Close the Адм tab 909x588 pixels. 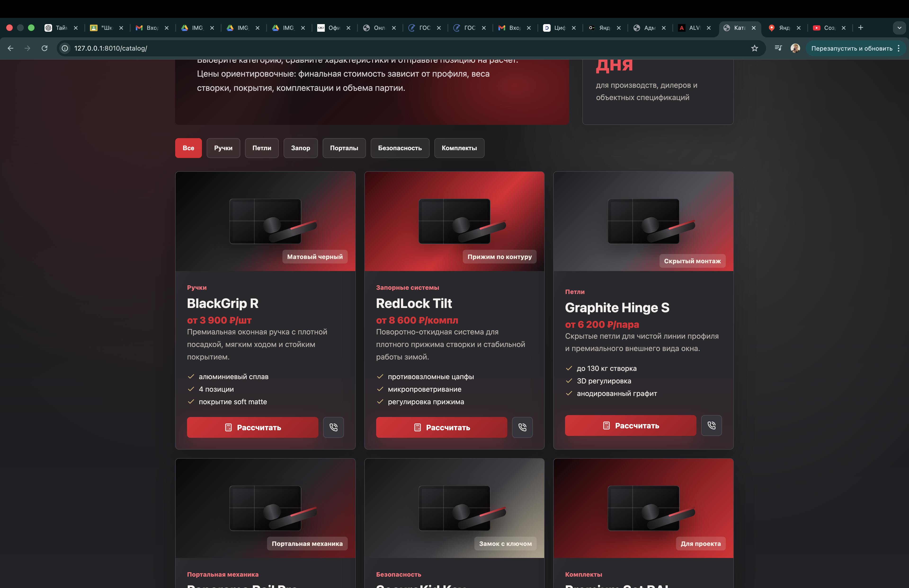tap(664, 28)
